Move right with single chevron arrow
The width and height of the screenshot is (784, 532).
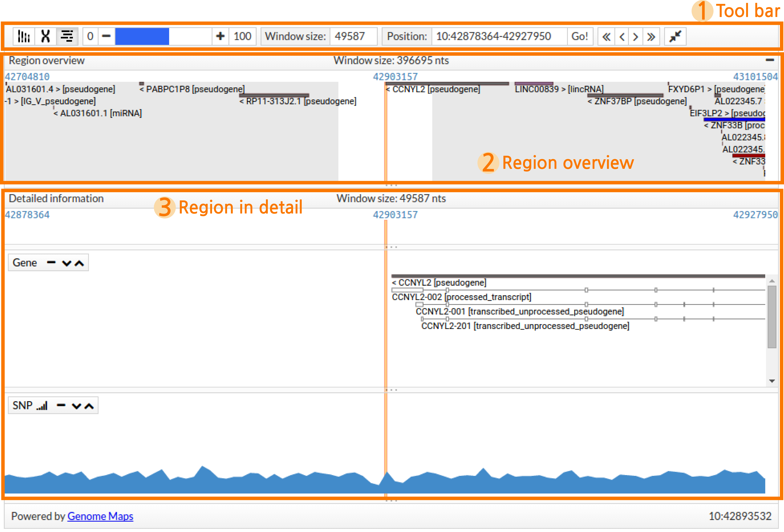click(636, 36)
